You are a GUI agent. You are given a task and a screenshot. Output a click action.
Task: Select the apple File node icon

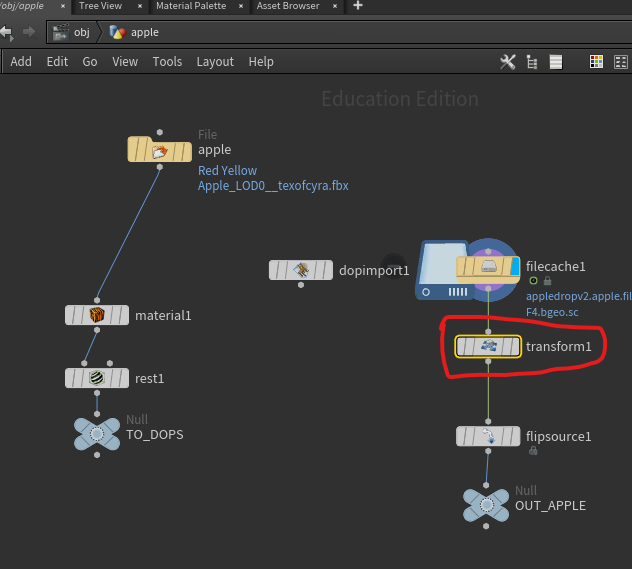point(160,150)
